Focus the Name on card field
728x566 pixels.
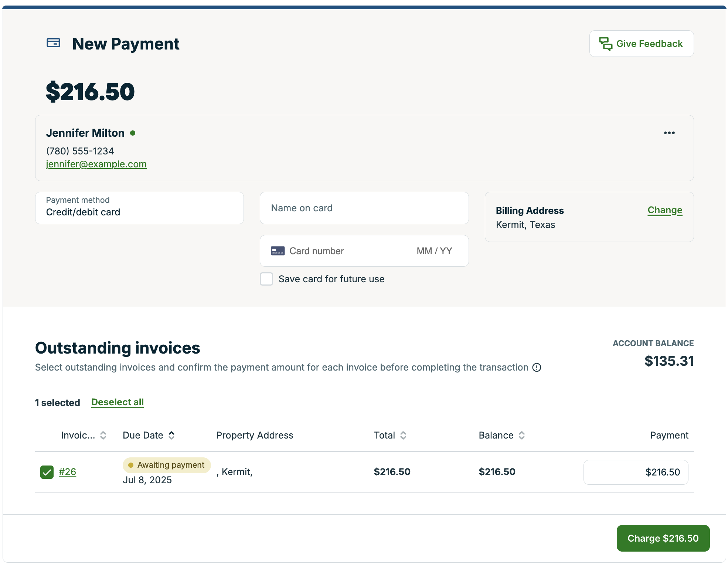click(364, 208)
